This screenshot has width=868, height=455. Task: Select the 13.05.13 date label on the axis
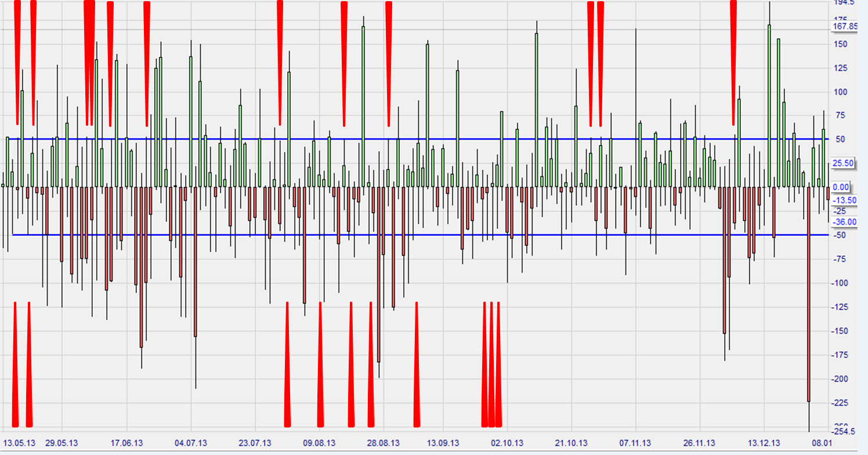point(19,442)
